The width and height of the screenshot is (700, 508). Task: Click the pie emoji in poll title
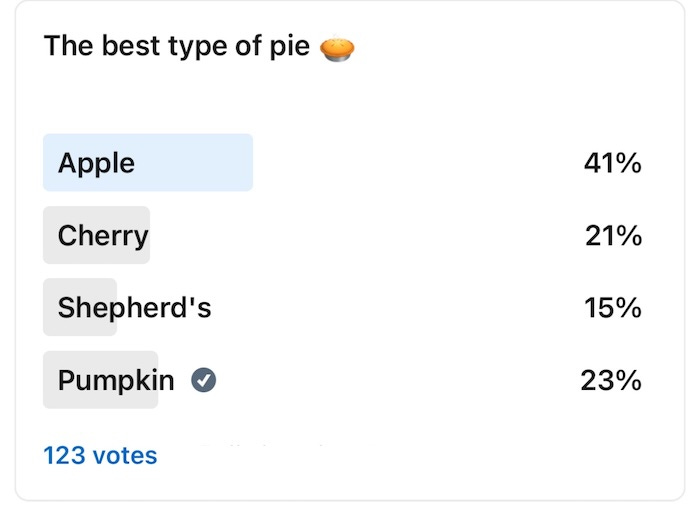(x=337, y=48)
